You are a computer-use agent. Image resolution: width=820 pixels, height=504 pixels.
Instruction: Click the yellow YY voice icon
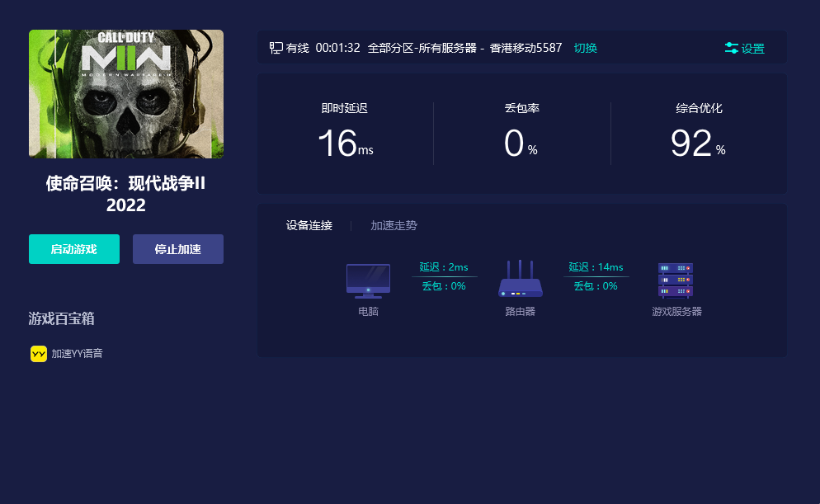pos(39,354)
